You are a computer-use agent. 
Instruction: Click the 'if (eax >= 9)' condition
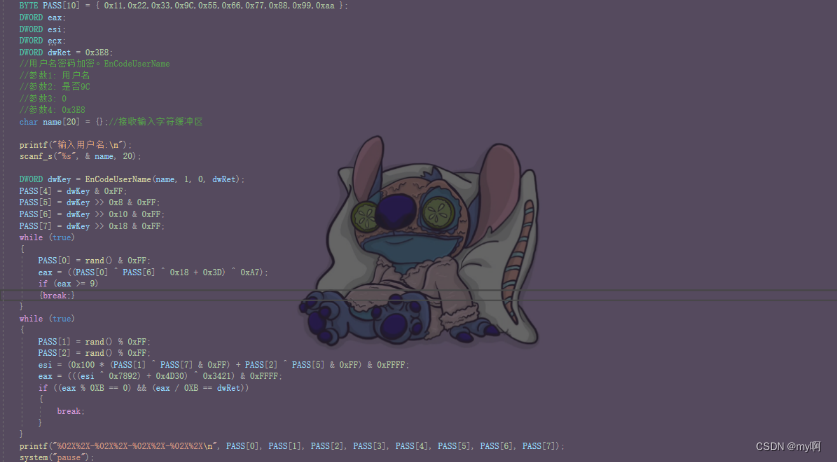(x=68, y=284)
